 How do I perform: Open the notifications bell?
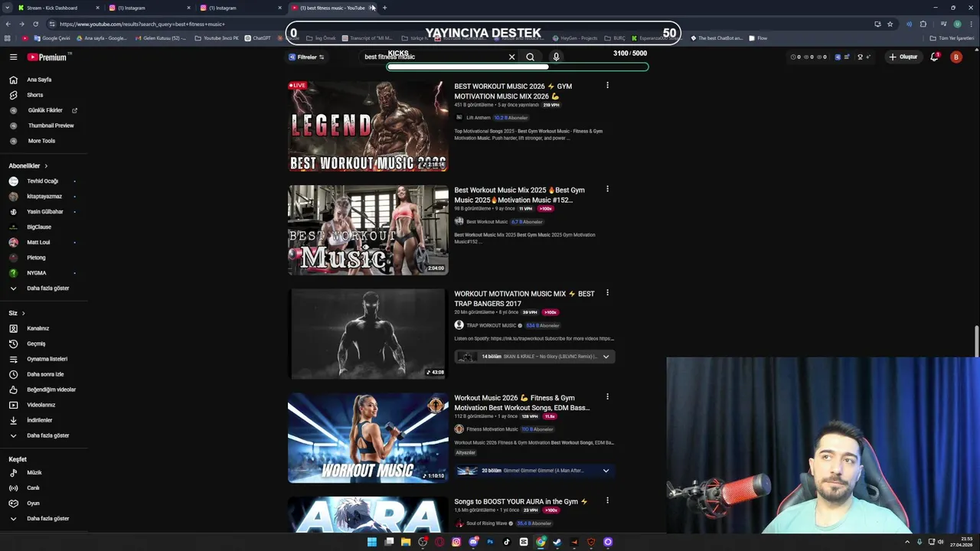click(x=934, y=57)
